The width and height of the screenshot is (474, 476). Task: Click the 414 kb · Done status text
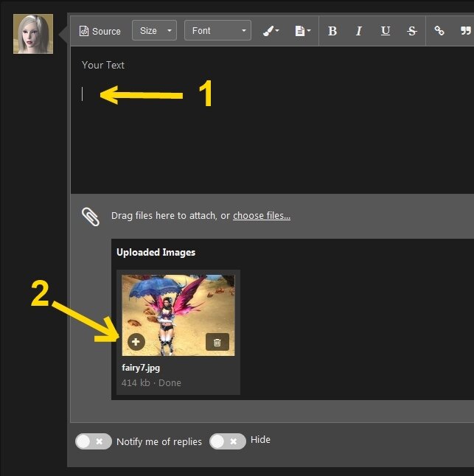click(151, 383)
